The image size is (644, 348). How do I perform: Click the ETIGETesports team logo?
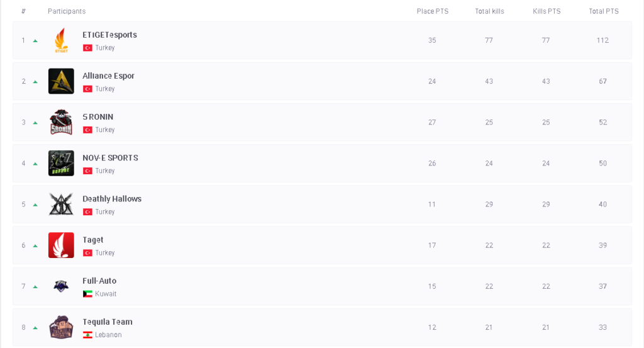tap(61, 40)
